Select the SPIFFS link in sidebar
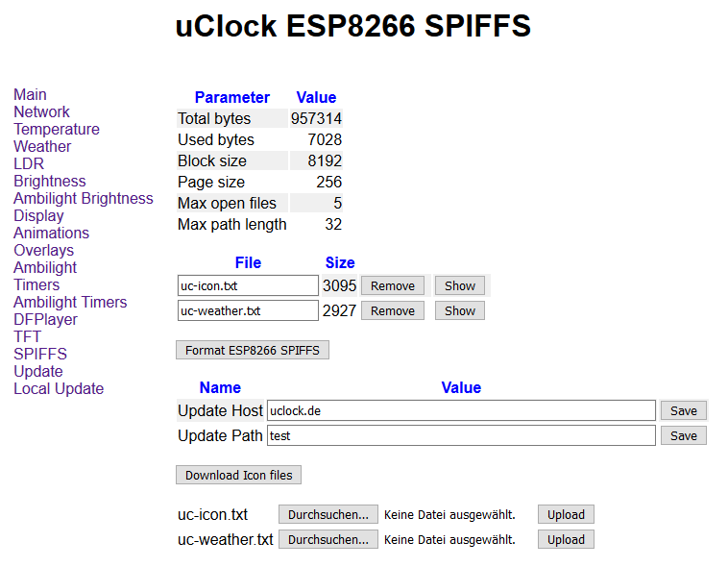This screenshot has height=567, width=728. [40, 355]
